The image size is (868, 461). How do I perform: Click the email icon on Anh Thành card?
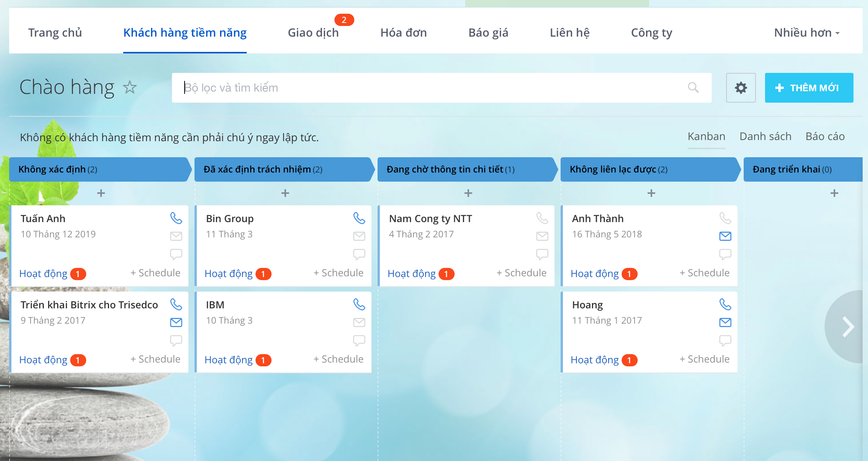point(725,236)
